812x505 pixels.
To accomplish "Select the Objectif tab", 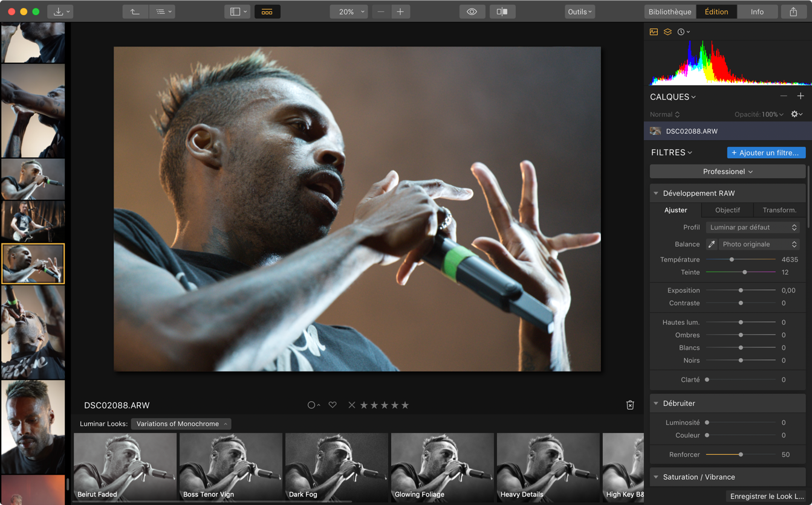I will 727,210.
